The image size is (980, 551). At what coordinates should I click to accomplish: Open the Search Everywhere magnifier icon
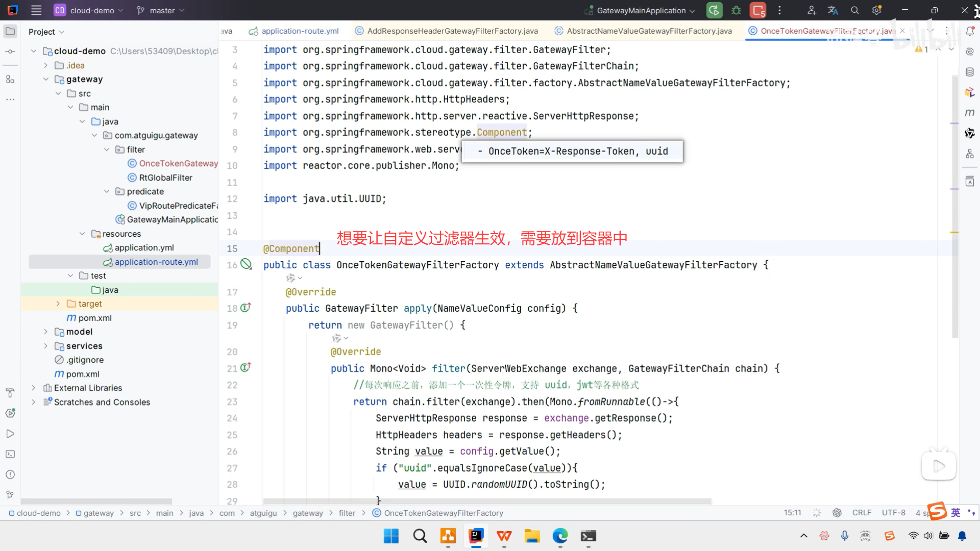[855, 10]
